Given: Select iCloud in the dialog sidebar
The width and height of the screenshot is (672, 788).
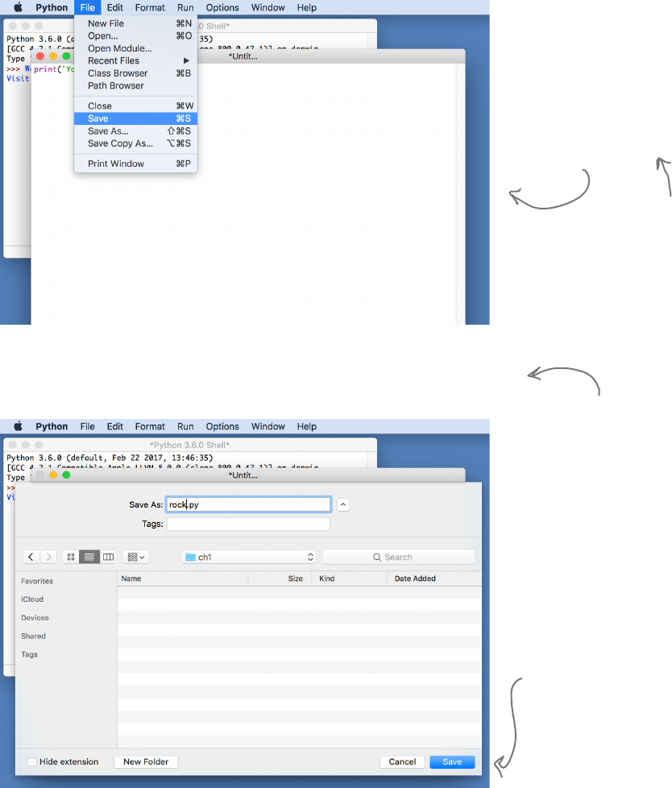Looking at the screenshot, I should pos(32,599).
